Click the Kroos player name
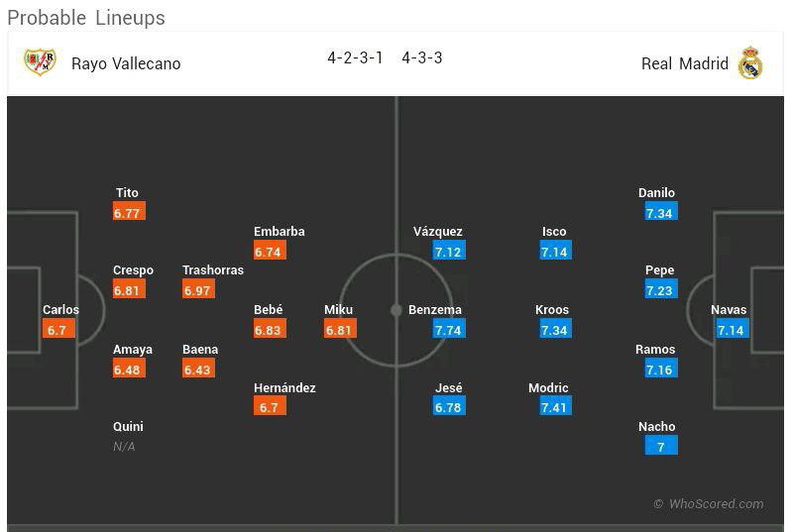This screenshot has width=793, height=532. pos(552,310)
